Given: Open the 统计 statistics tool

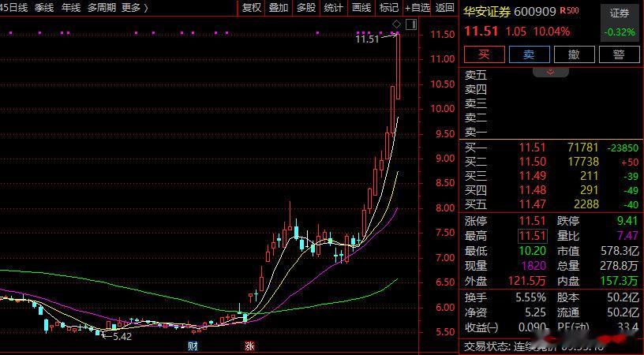Looking at the screenshot, I should (x=334, y=8).
